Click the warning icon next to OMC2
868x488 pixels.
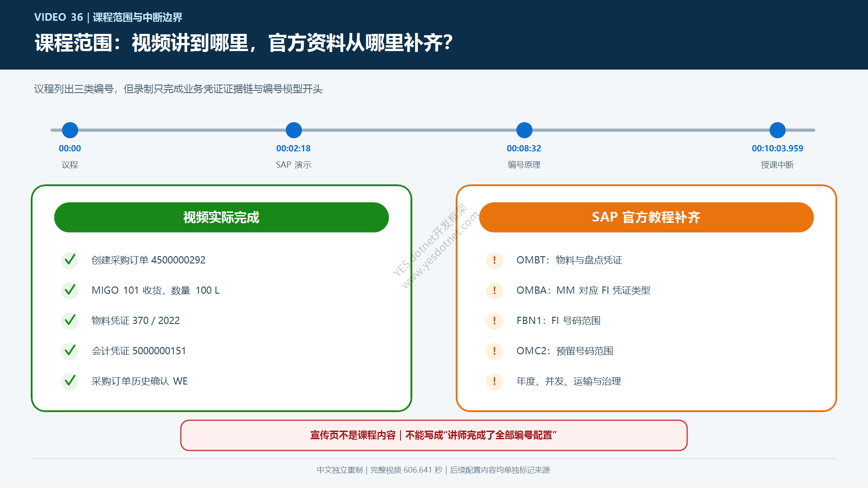click(495, 351)
